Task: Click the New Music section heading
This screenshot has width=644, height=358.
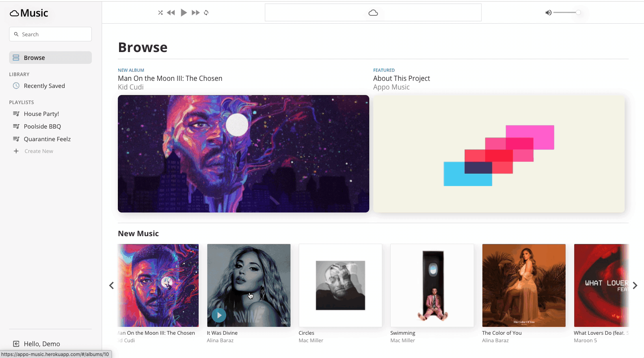Action: [x=138, y=233]
